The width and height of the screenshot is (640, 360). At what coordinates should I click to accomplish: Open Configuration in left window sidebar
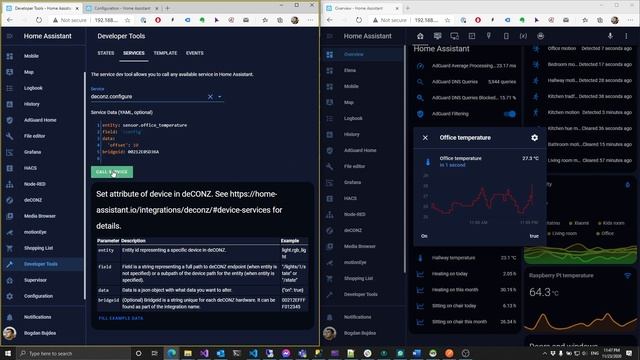(43, 296)
